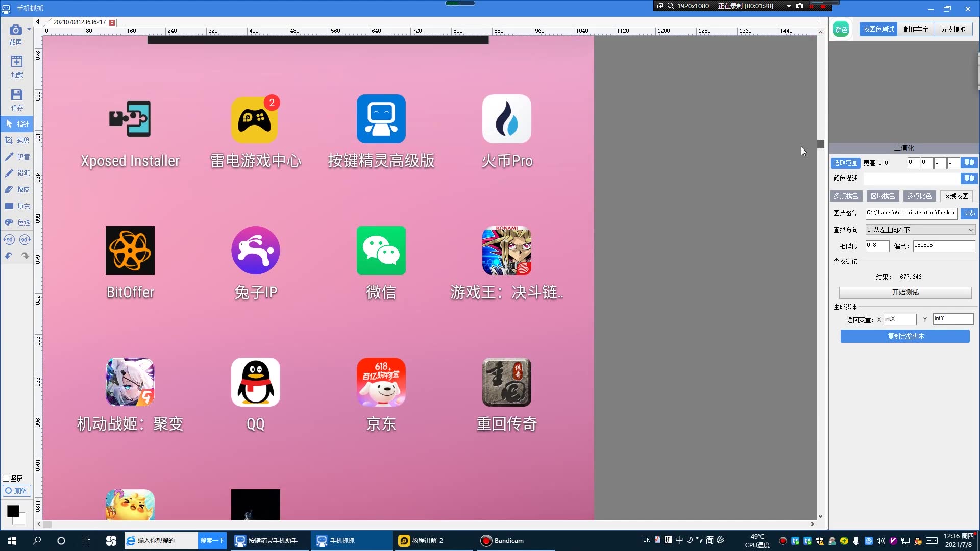This screenshot has width=980, height=551.
Task: Open the 区域找色 tab
Action: pyautogui.click(x=883, y=196)
